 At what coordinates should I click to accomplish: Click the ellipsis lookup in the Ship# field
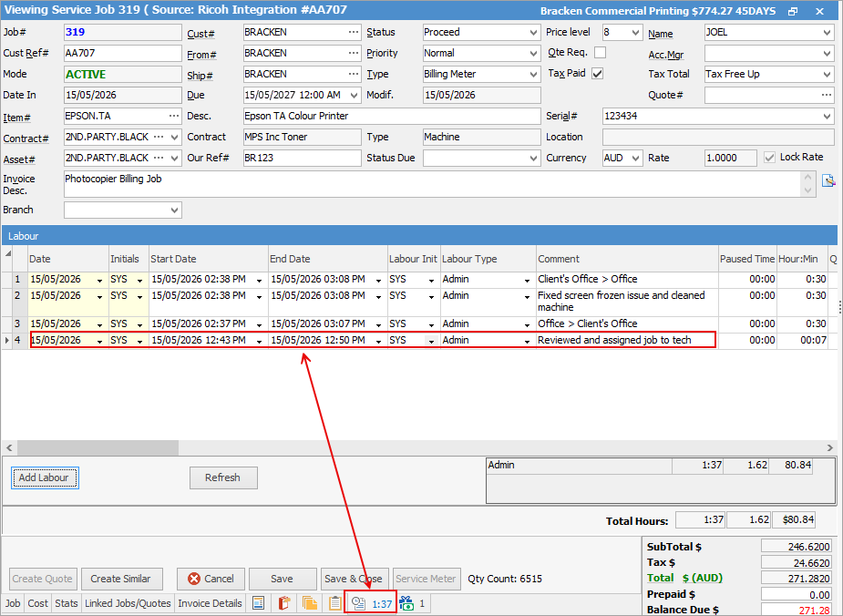pos(354,74)
